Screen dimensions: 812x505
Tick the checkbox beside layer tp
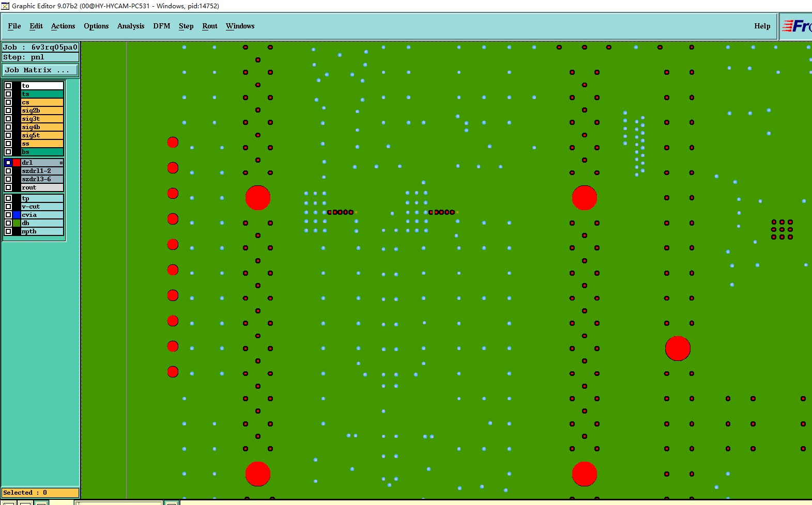pyautogui.click(x=8, y=198)
